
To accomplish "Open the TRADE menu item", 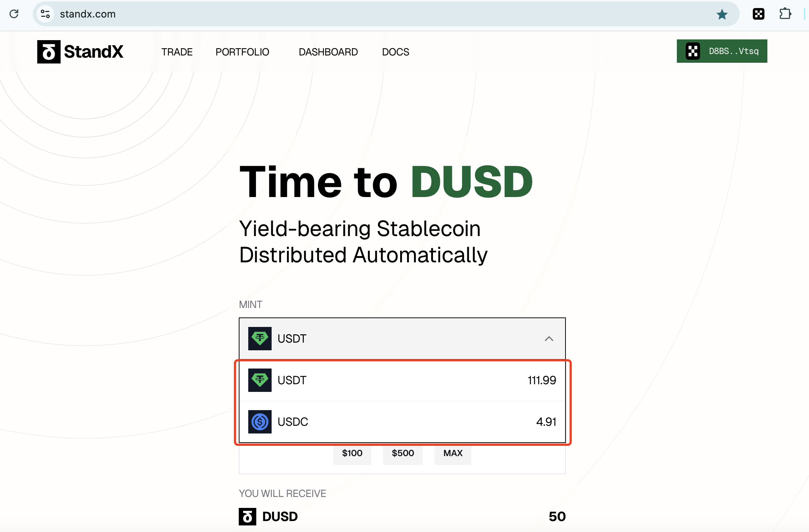I will 177,52.
